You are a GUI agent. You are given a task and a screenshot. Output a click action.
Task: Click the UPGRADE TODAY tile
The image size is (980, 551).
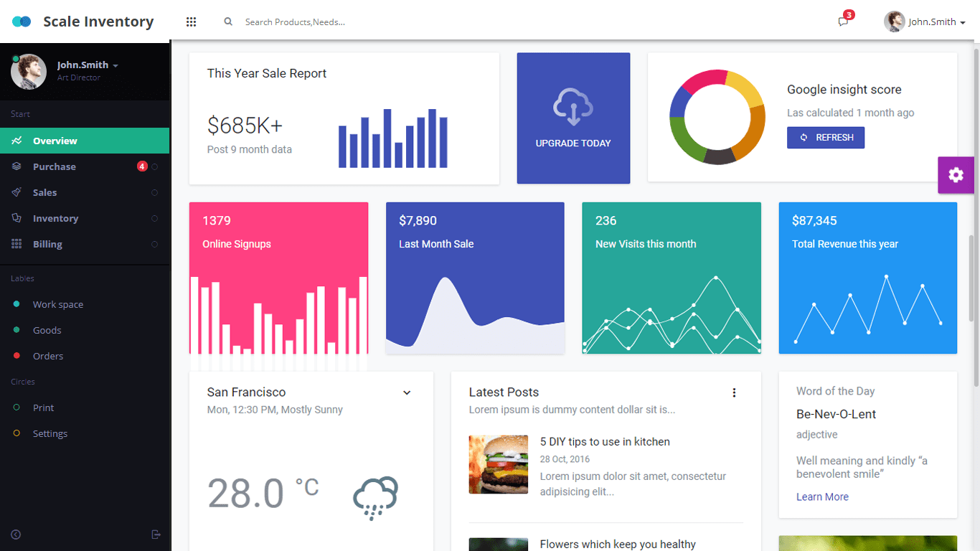(x=573, y=118)
